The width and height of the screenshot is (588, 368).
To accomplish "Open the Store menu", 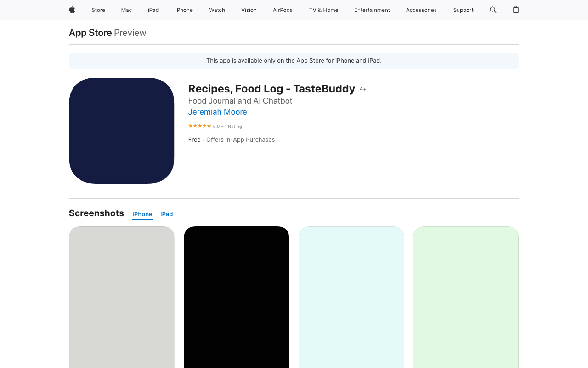I will (98, 10).
